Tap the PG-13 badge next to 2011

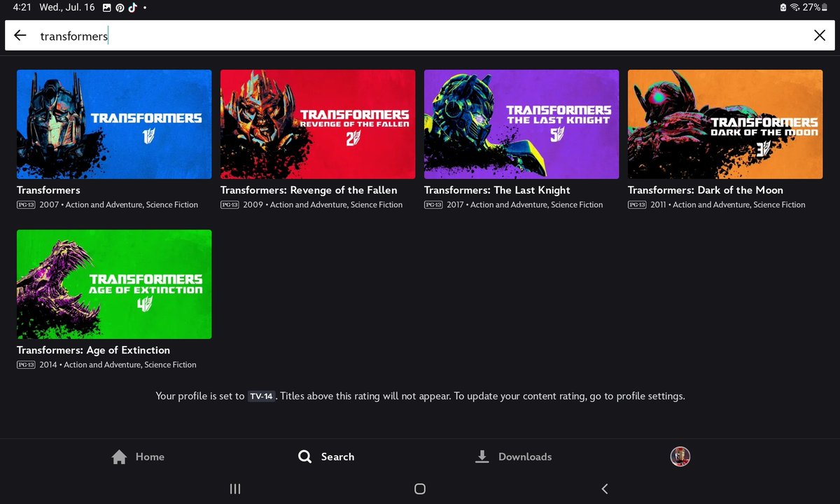point(637,205)
